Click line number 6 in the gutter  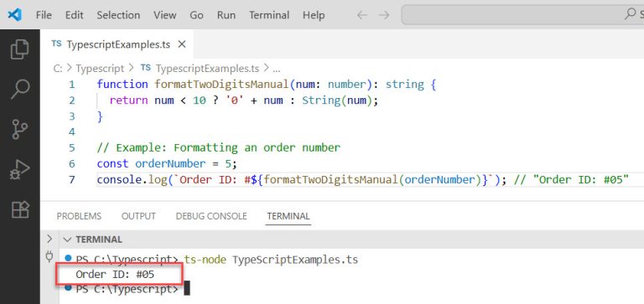click(x=72, y=163)
